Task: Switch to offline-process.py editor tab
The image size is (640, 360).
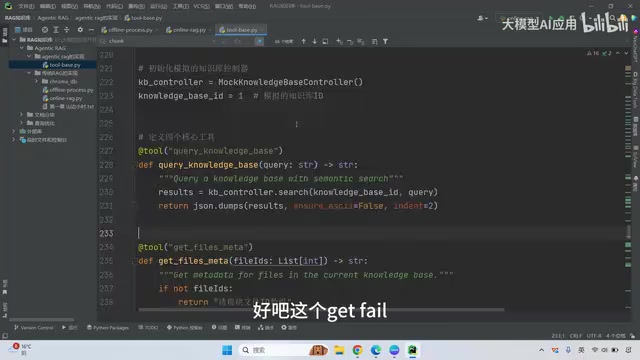Action: tap(130, 30)
